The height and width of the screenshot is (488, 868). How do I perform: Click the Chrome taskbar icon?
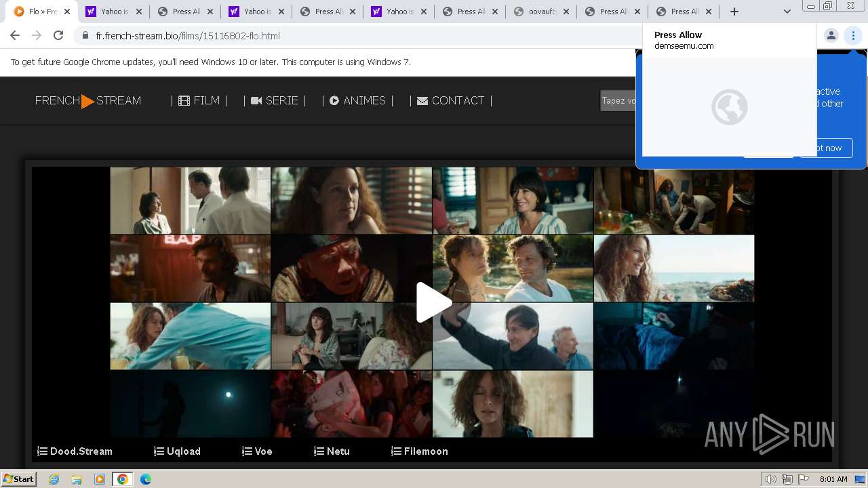tap(123, 479)
